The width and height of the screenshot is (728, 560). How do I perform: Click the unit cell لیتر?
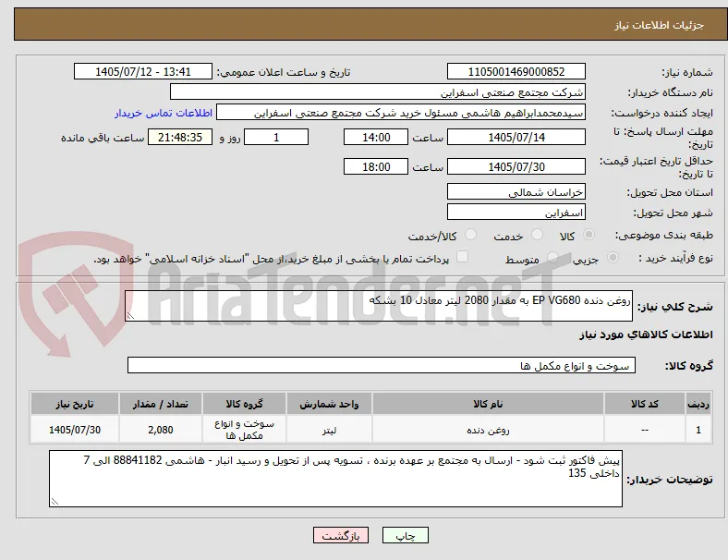click(x=329, y=430)
